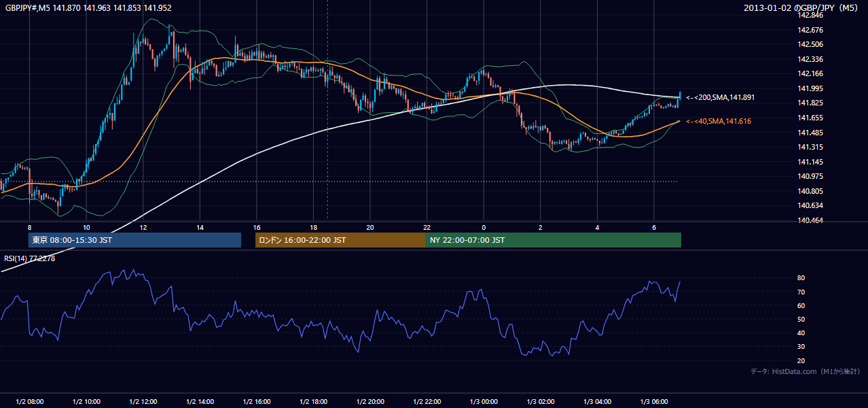The width and height of the screenshot is (868, 408).
Task: Click the 1/2 10:00 time label
Action: pyautogui.click(x=86, y=401)
